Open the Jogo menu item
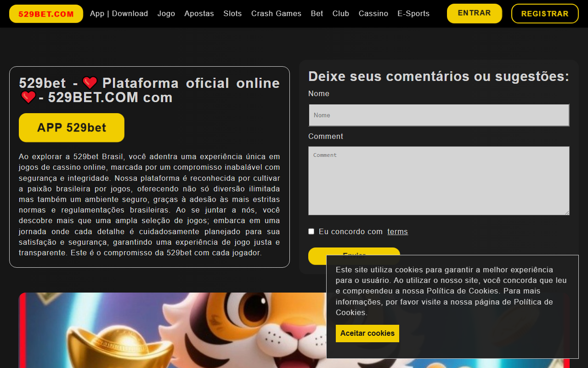Viewport: 588px width, 368px height. (x=166, y=14)
